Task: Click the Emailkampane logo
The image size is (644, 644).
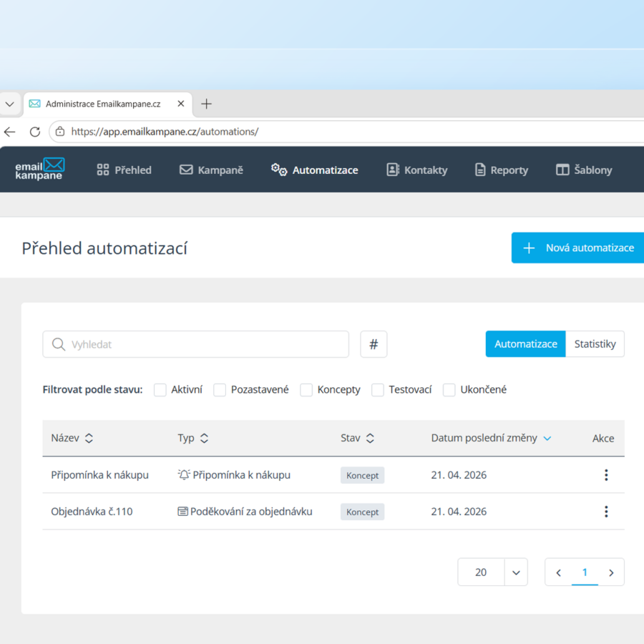Action: point(40,170)
